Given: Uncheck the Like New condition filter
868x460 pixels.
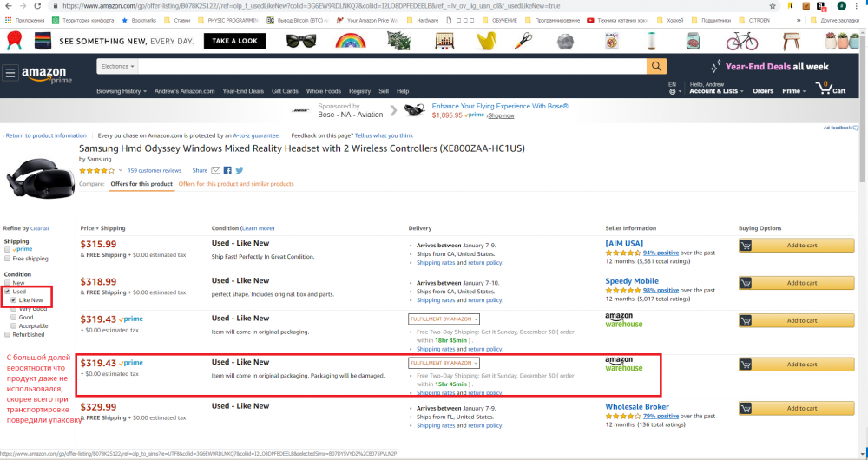Looking at the screenshot, I should 15,300.
